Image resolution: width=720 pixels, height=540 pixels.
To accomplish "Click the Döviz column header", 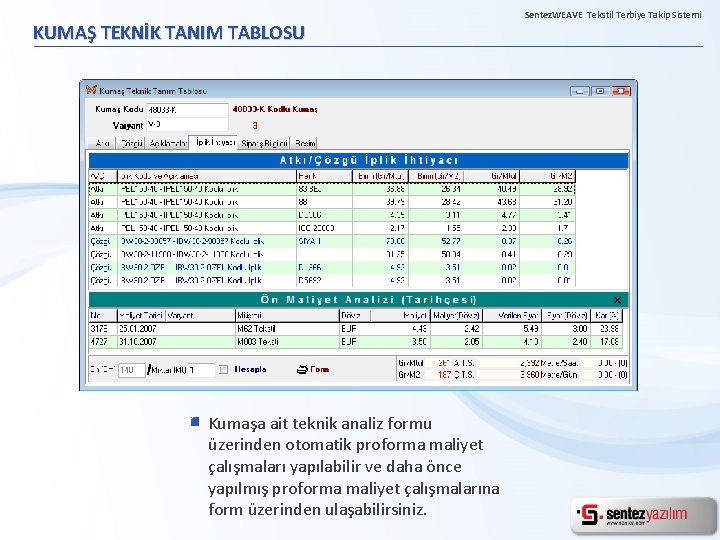I will click(x=355, y=315).
